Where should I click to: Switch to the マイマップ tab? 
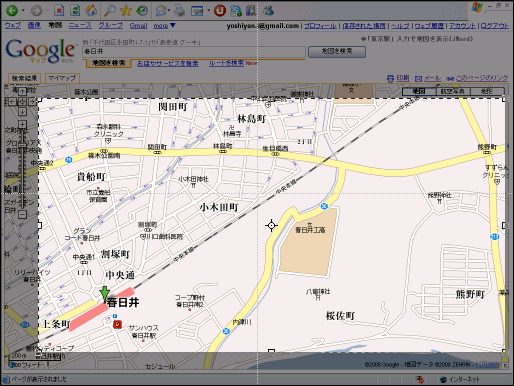[x=62, y=78]
